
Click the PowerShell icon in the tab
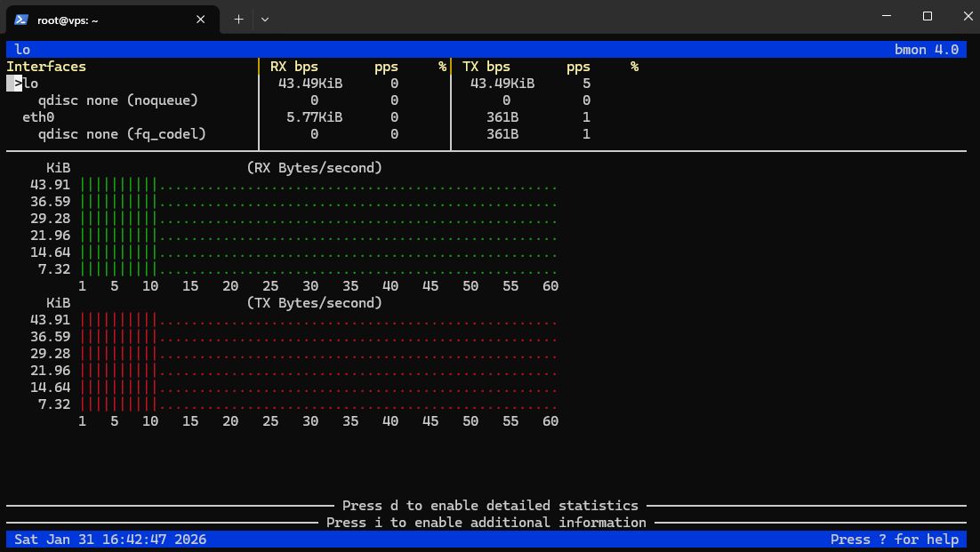(21, 19)
